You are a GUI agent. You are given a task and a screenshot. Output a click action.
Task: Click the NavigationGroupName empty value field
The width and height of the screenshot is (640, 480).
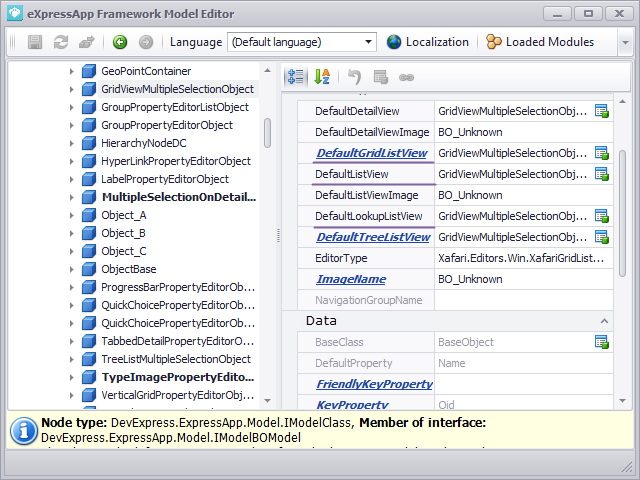point(524,300)
